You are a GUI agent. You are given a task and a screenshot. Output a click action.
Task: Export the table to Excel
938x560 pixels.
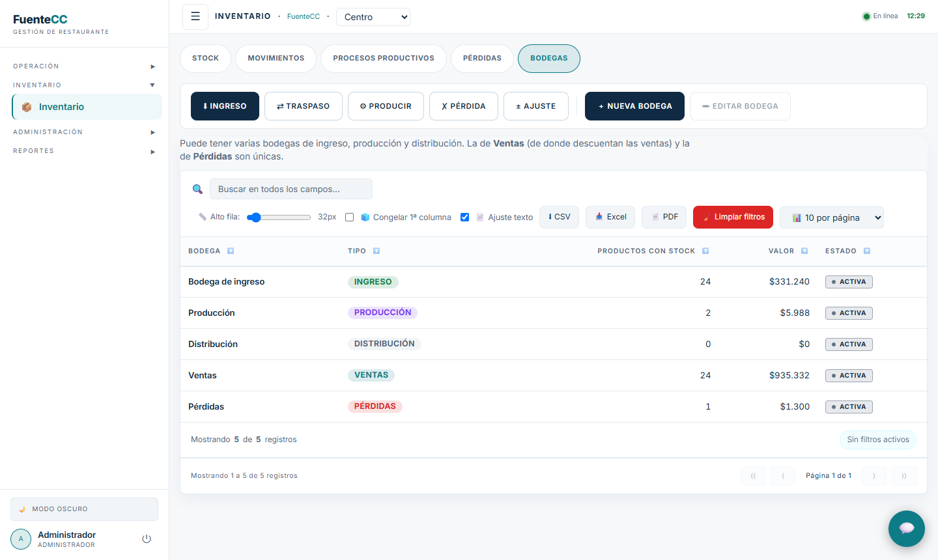click(x=610, y=217)
